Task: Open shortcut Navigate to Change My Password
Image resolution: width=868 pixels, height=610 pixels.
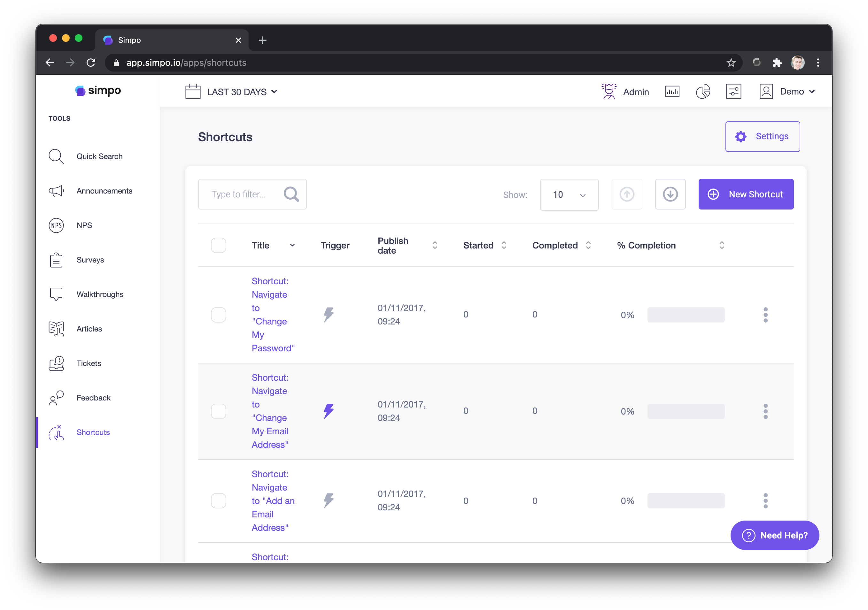Action: pyautogui.click(x=273, y=315)
